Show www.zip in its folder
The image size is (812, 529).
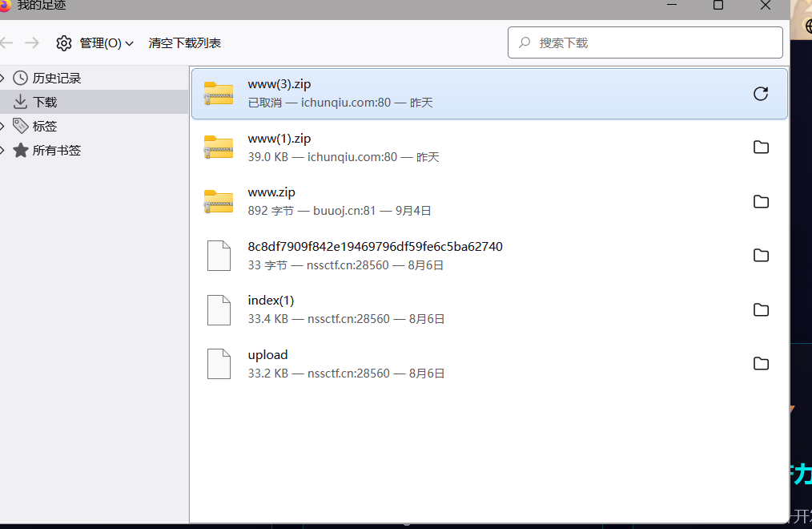(x=761, y=201)
